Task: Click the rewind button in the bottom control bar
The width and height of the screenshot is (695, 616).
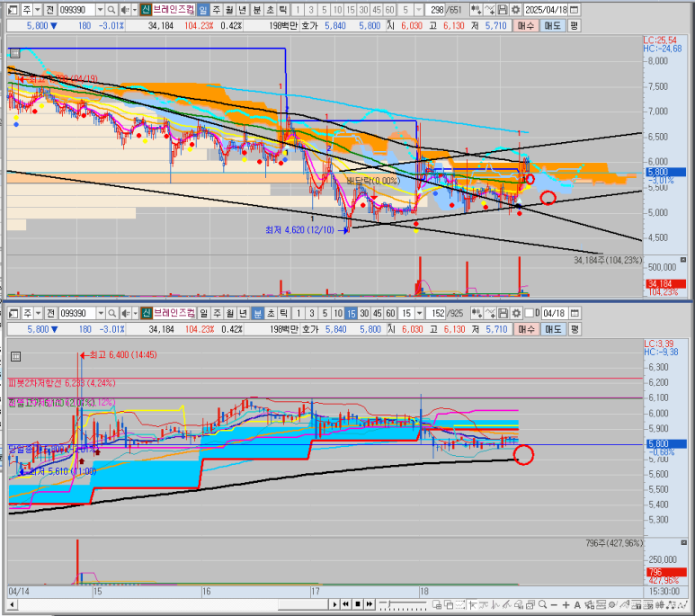Action: click(346, 604)
